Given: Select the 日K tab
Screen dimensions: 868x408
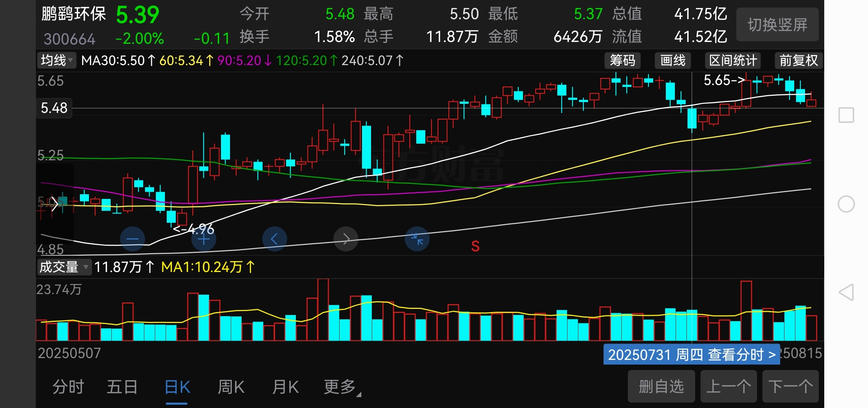Looking at the screenshot, I should click(x=177, y=387).
